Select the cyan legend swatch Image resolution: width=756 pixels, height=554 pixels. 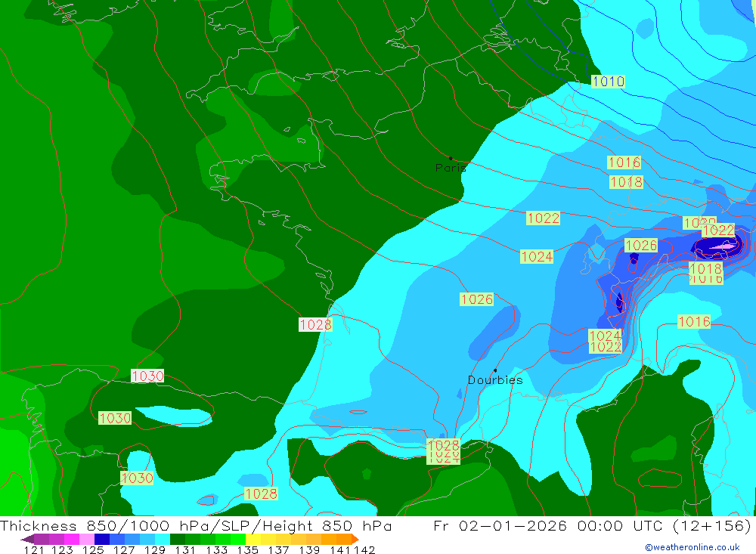163,539
